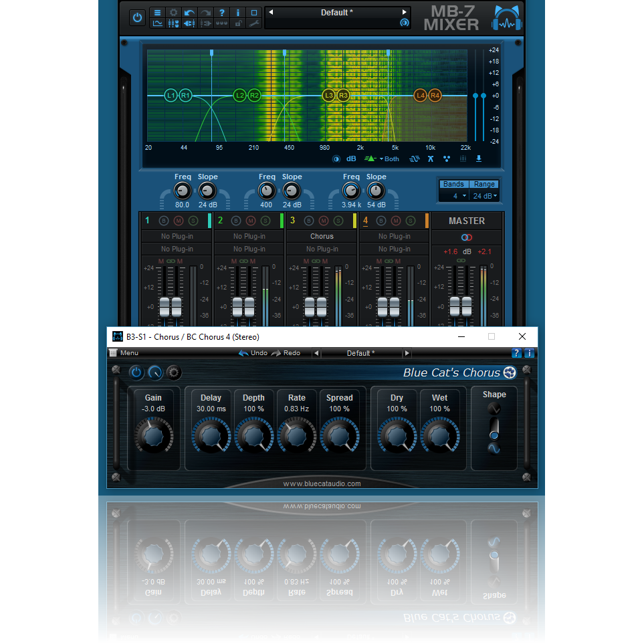Select the wrench tool icon
Image resolution: width=644 pixels, height=644 pixels.
point(253,23)
